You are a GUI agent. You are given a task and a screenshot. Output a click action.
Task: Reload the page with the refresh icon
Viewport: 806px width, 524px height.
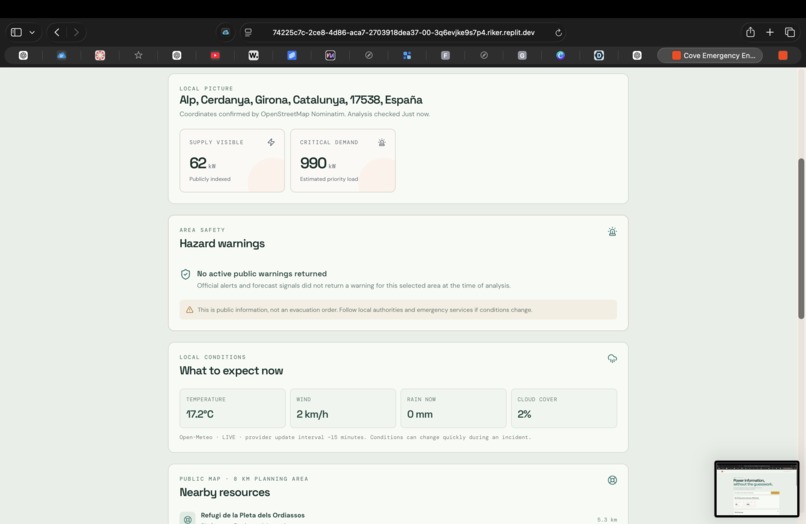(x=558, y=32)
